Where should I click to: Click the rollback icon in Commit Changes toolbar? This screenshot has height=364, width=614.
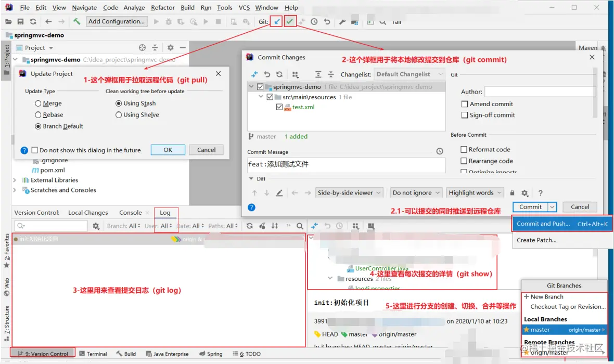[267, 74]
